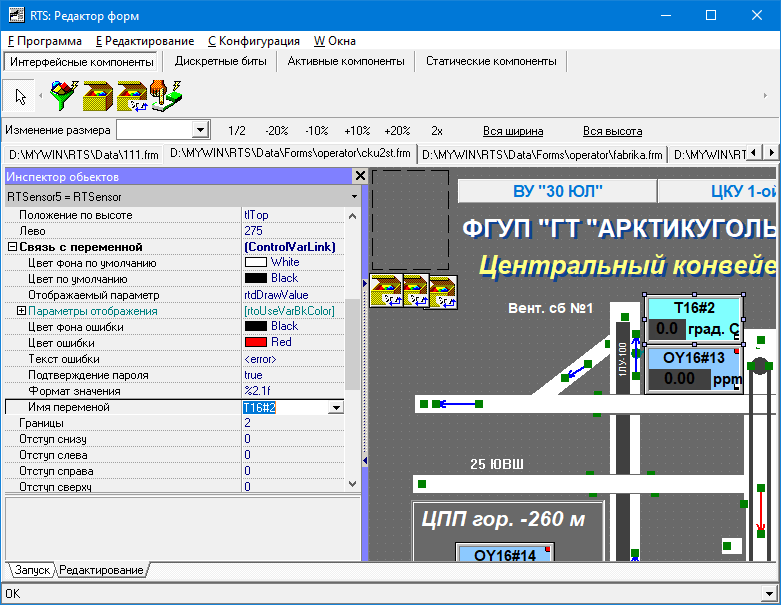Select the OY16#13 sensor on the form
This screenshot has width=781, height=605.
click(x=694, y=369)
